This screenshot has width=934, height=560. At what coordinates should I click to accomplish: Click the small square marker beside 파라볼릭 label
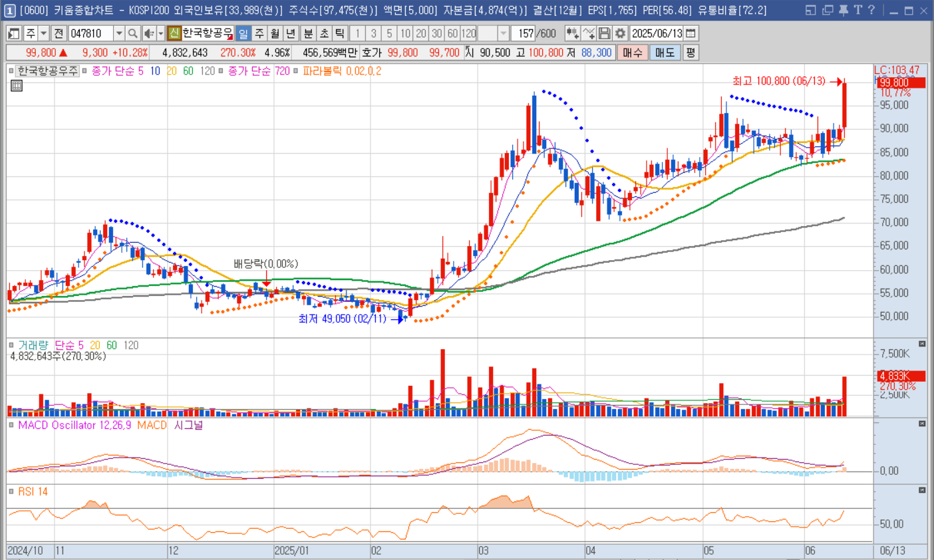pyautogui.click(x=295, y=70)
